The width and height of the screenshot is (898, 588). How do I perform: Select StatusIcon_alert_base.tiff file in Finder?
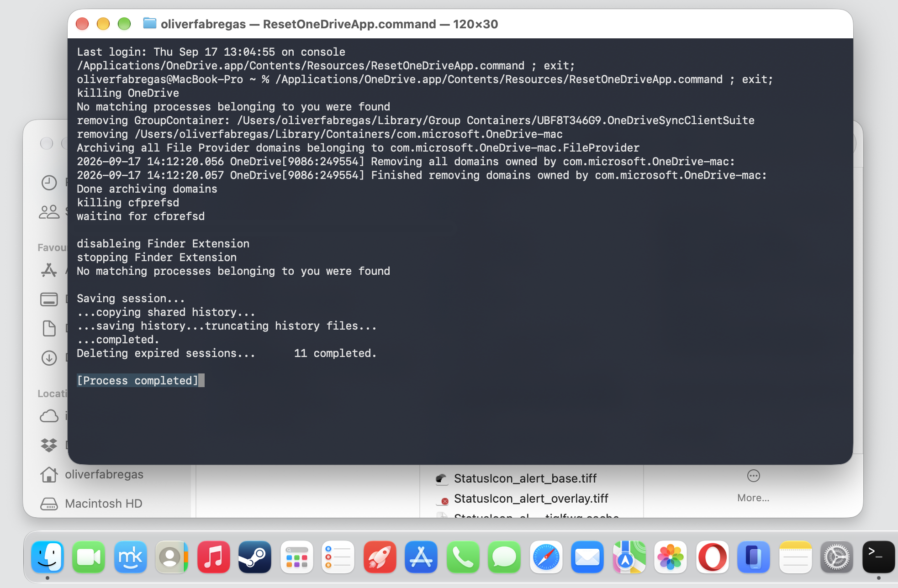pyautogui.click(x=516, y=478)
